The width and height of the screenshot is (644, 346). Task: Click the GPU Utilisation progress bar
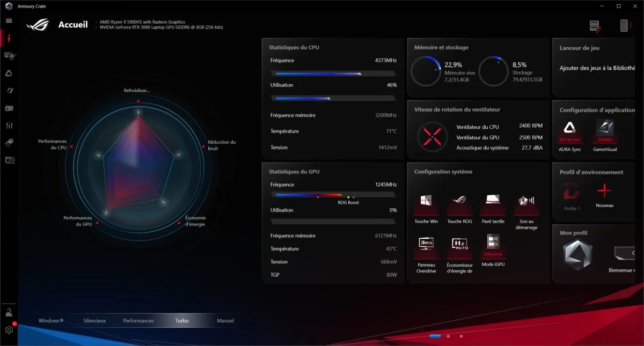333,221
